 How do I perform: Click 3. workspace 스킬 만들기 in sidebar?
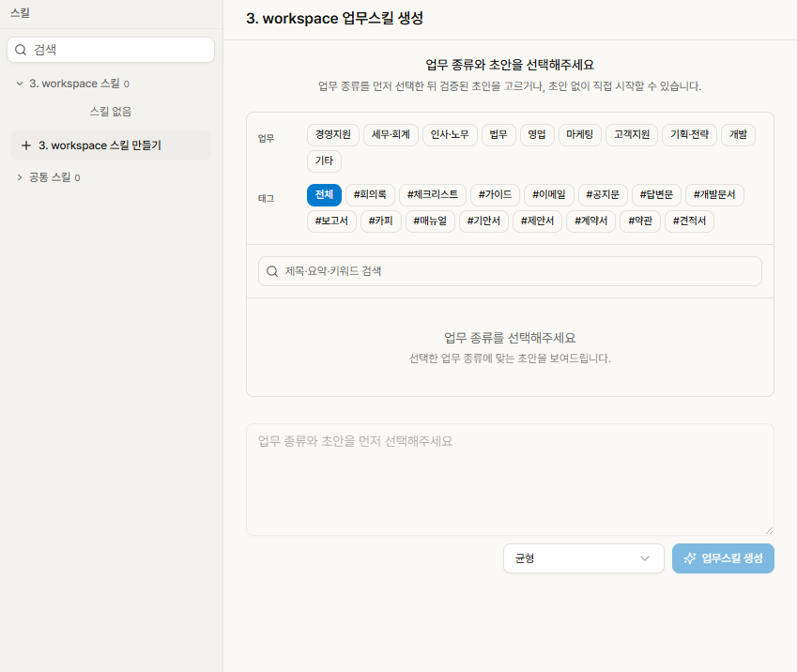tap(111, 145)
